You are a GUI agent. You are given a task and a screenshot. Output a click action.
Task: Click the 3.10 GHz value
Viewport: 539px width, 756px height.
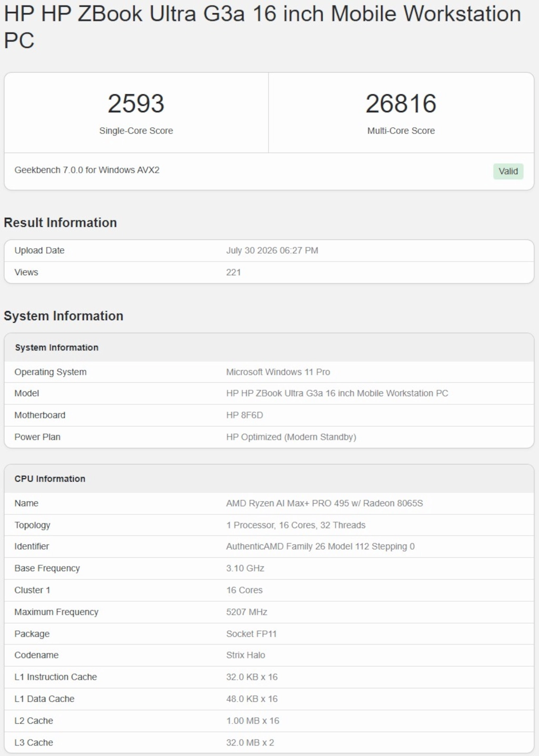coord(245,569)
